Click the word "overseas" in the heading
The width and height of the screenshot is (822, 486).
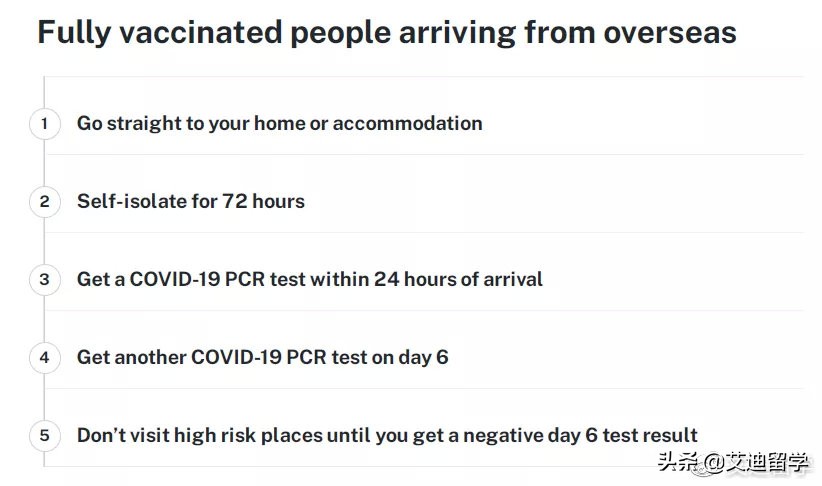[669, 33]
